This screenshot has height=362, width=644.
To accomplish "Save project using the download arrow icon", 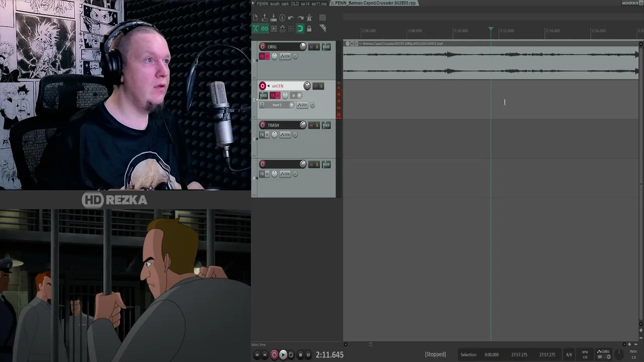I will [273, 18].
